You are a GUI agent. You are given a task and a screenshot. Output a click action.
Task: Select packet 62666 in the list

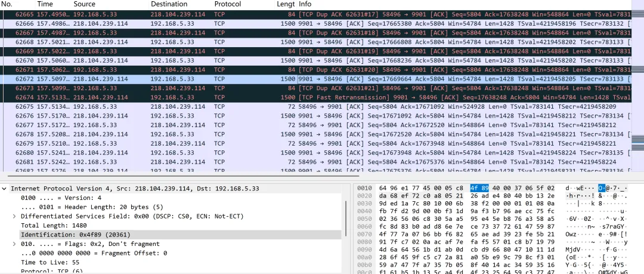point(315,23)
